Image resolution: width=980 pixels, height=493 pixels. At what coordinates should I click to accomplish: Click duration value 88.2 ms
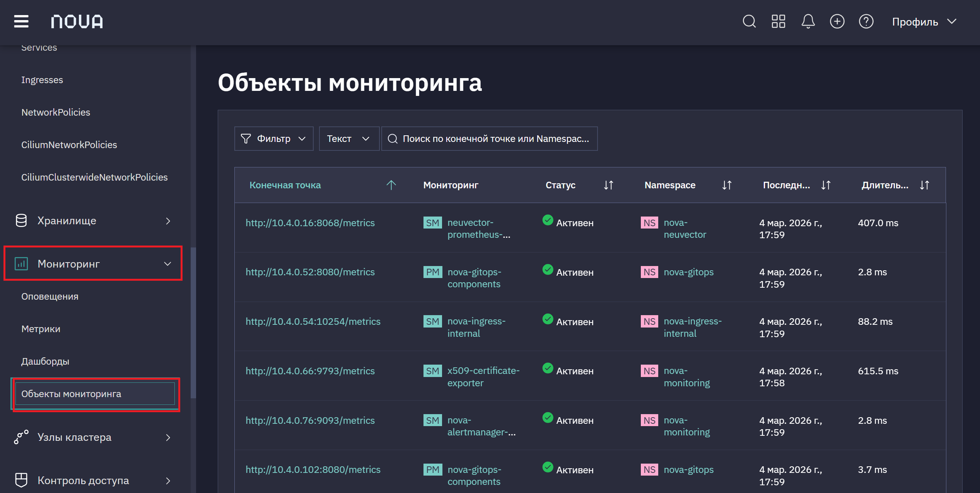pyautogui.click(x=875, y=321)
